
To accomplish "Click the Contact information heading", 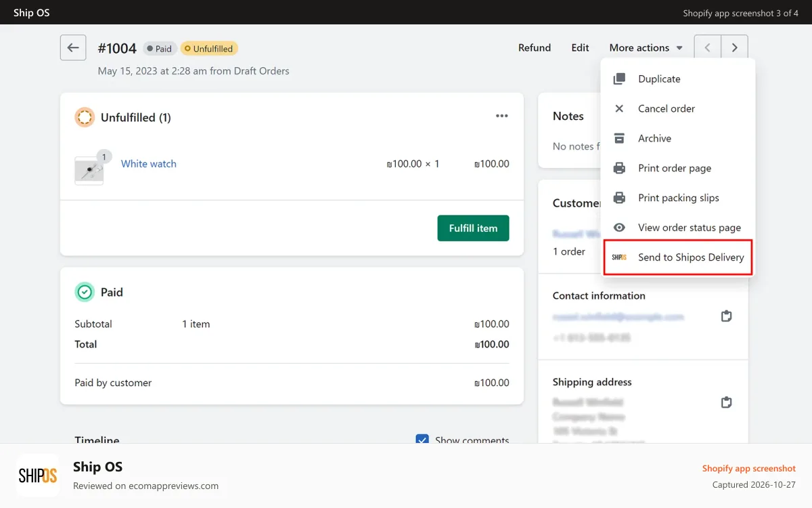I will tap(599, 296).
